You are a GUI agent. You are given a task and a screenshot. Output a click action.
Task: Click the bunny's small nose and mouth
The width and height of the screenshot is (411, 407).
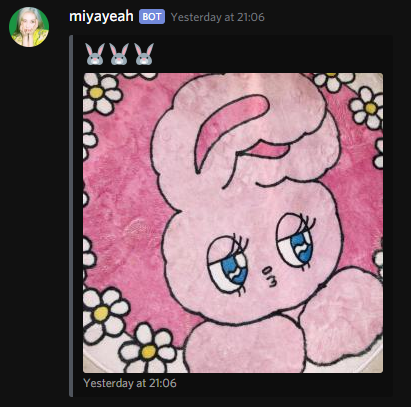(269, 276)
